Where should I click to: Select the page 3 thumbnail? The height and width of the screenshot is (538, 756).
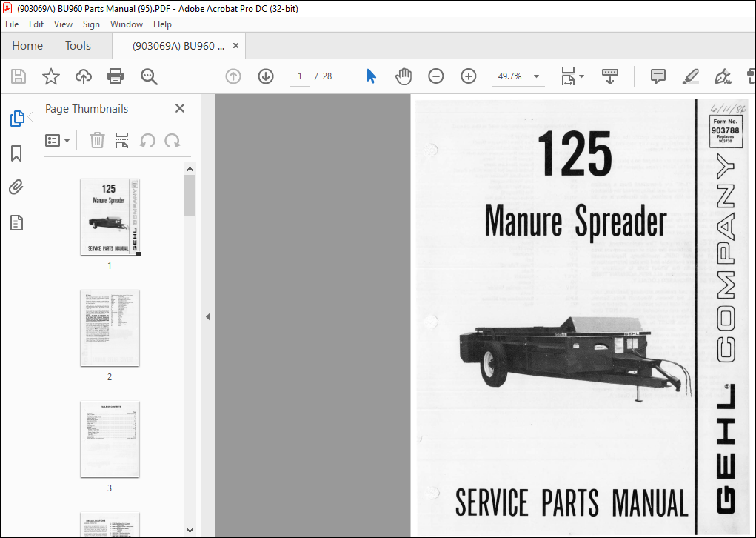(110, 439)
